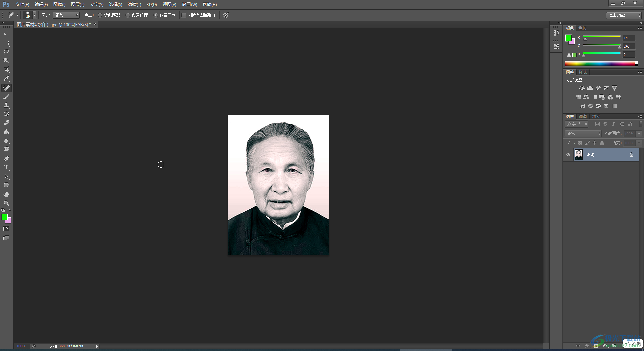This screenshot has width=644, height=351.
Task: Open the 滤镜(T) menu
Action: click(134, 4)
